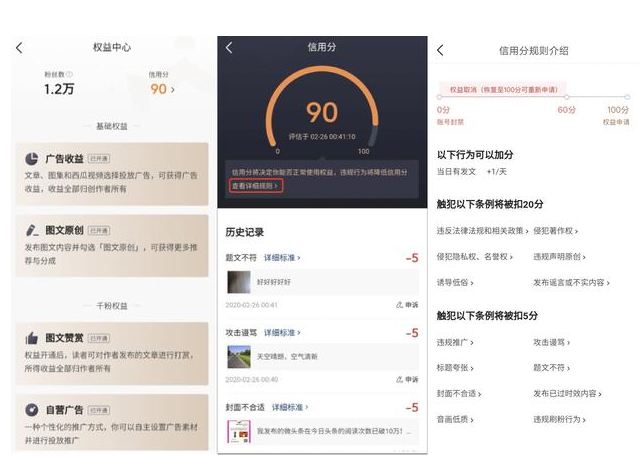
Task: Open the 发布已过时效内容 rule
Action: [x=567, y=394]
